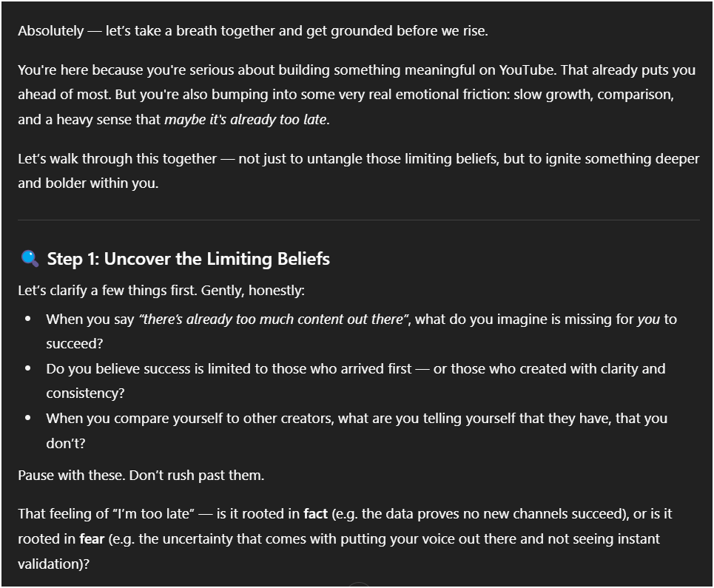The width and height of the screenshot is (714, 588).
Task: Click the third bullet point marker
Action: tap(28, 418)
